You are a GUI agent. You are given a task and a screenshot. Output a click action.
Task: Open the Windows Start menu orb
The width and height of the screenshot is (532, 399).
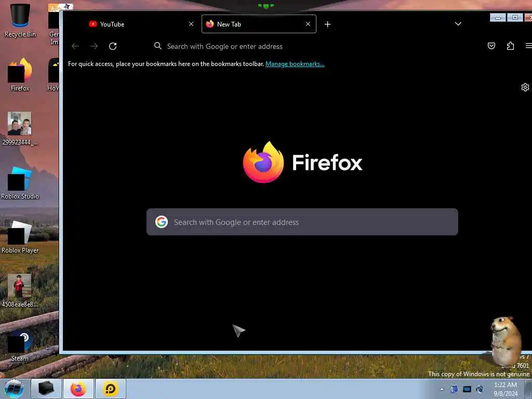[14, 389]
